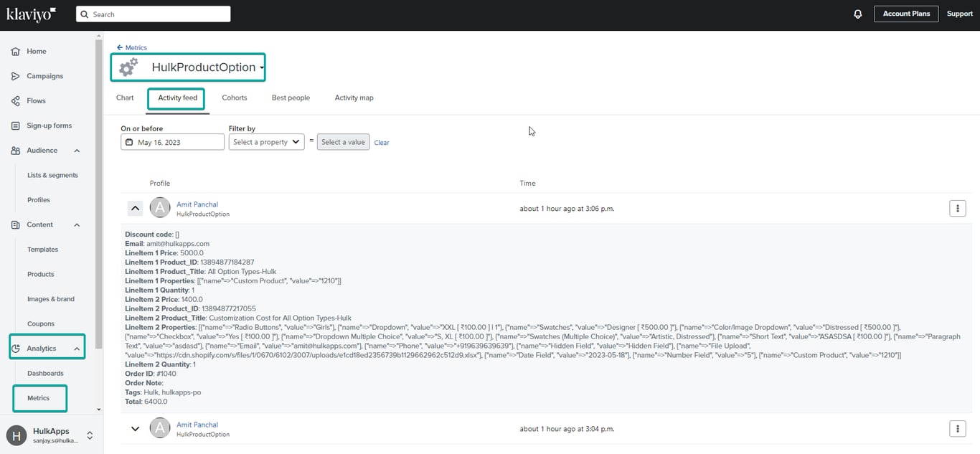Image resolution: width=980 pixels, height=454 pixels.
Task: Open three-dot menu for first activity row
Action: click(957, 208)
